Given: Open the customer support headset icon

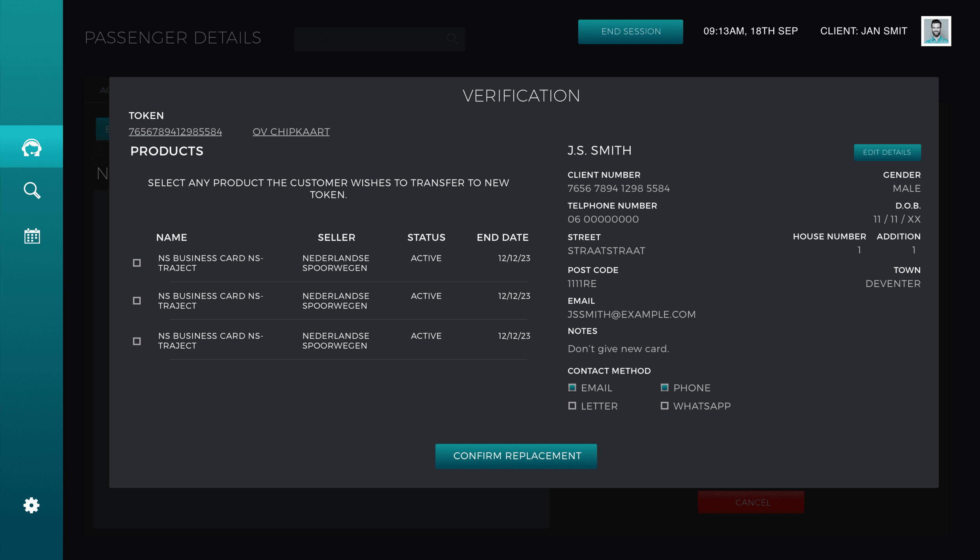Looking at the screenshot, I should pyautogui.click(x=31, y=147).
